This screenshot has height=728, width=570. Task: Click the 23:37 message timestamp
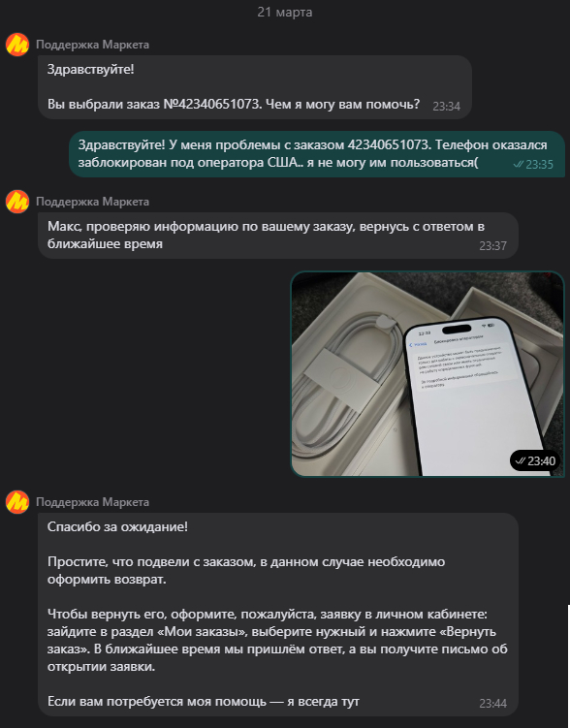[x=493, y=245]
